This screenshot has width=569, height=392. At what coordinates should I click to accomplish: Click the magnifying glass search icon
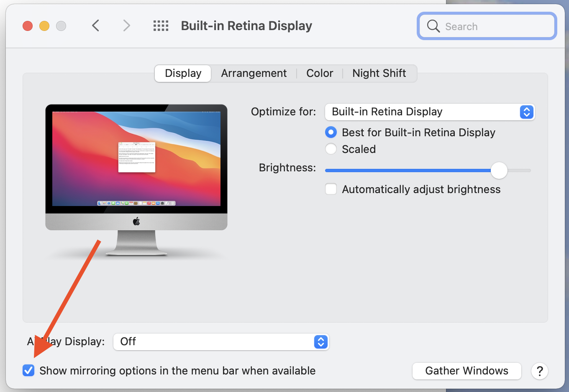[433, 26]
